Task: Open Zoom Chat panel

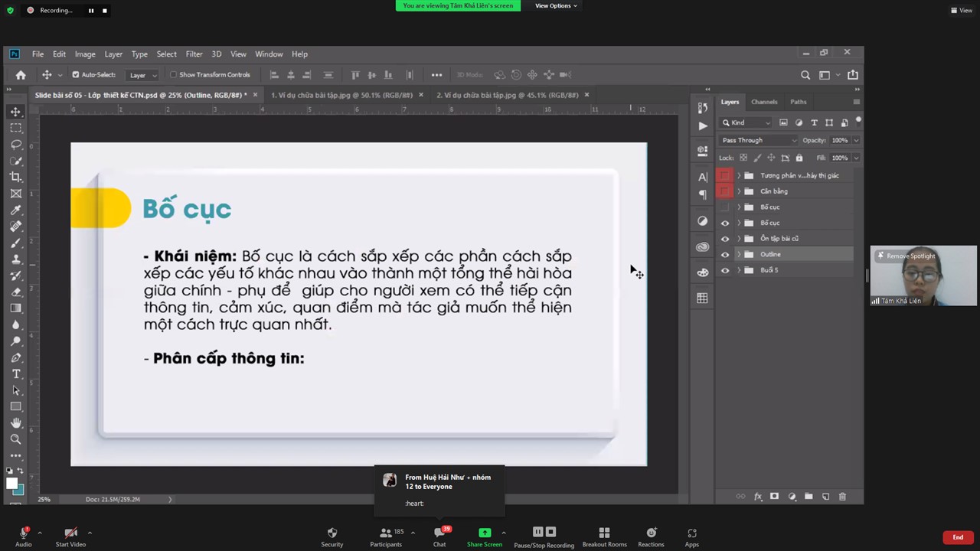Action: click(x=439, y=536)
